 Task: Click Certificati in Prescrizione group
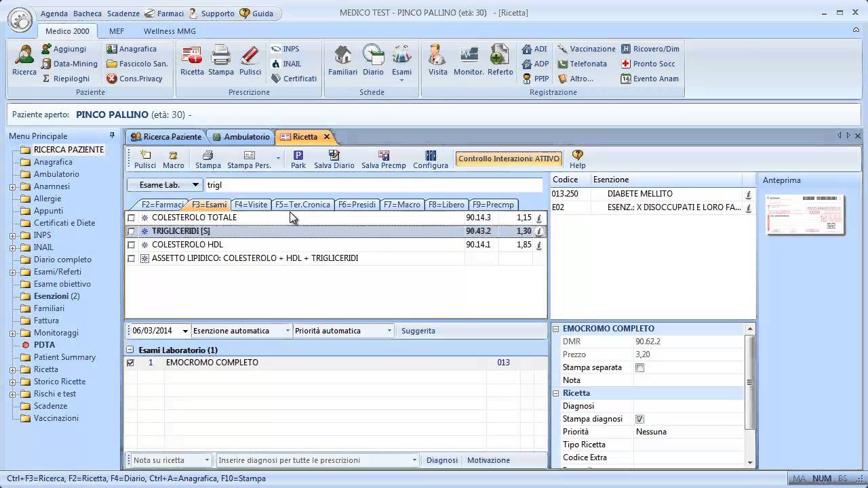[x=294, y=79]
